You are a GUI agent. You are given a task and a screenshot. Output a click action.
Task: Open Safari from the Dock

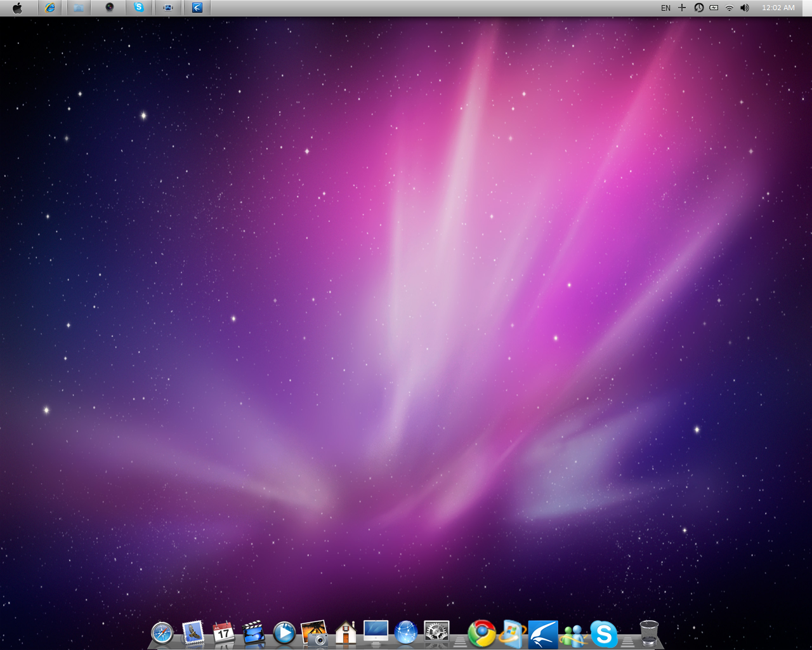click(x=162, y=633)
